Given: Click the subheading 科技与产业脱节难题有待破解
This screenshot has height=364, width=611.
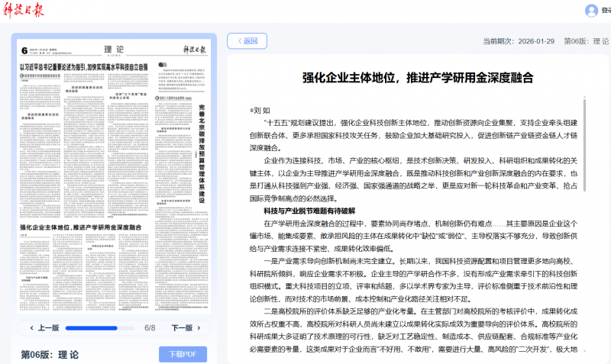Looking at the screenshot, I should coord(309,211).
